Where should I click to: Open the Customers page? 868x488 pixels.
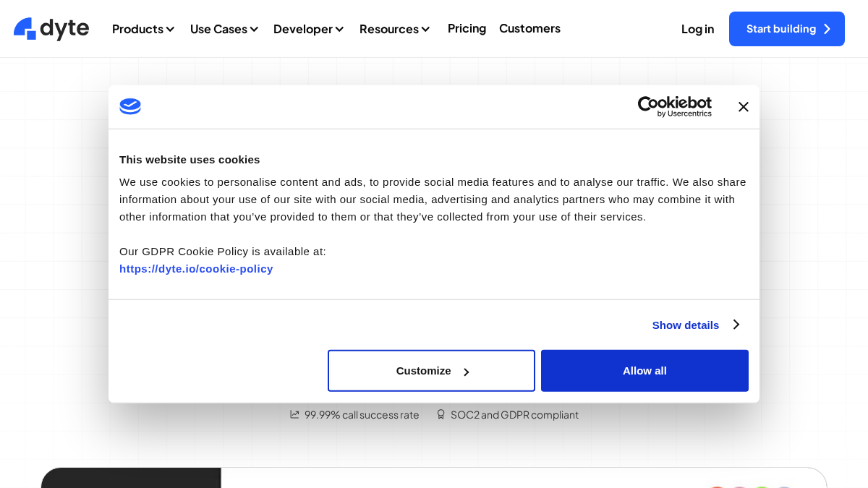click(529, 28)
